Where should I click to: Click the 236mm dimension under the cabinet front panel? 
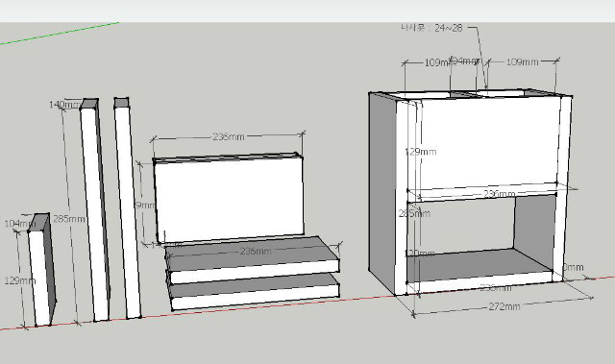tap(500, 194)
